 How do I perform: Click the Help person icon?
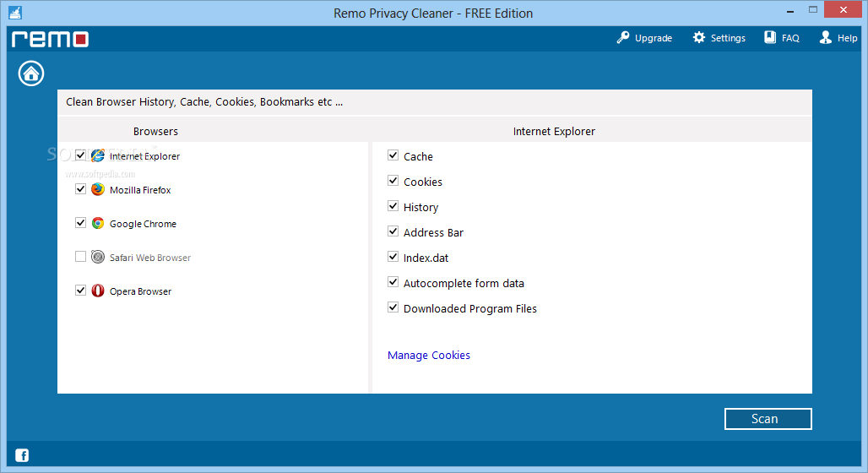tap(826, 38)
